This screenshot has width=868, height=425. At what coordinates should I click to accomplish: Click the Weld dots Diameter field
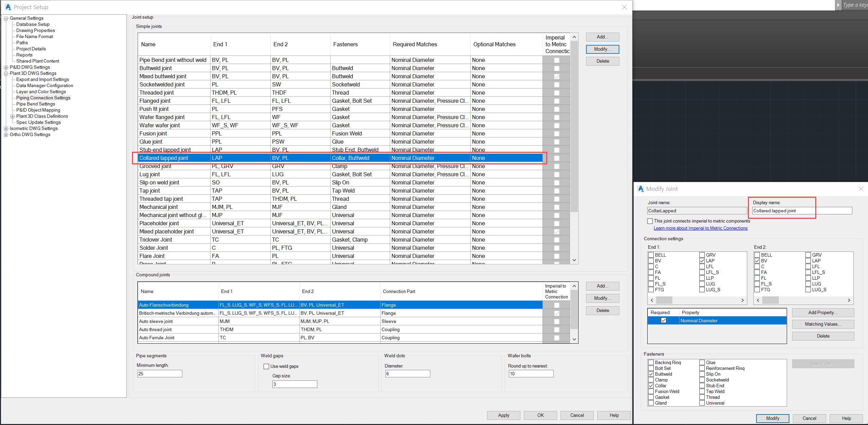407,374
